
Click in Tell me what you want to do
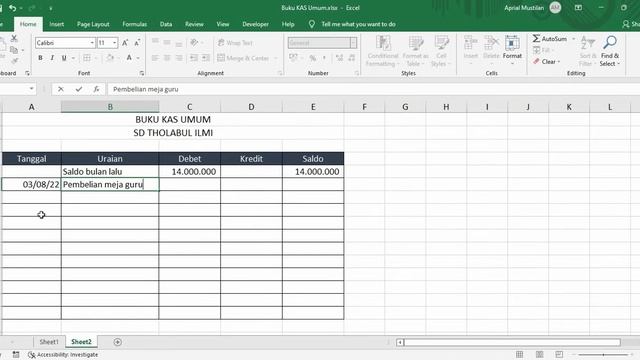(x=358, y=24)
